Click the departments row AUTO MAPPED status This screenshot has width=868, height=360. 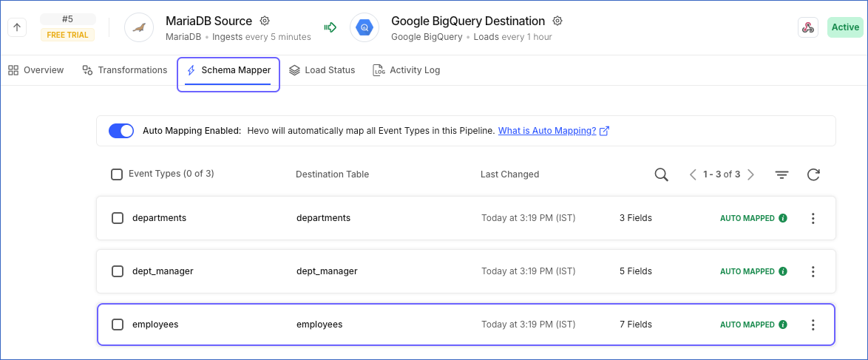click(747, 218)
